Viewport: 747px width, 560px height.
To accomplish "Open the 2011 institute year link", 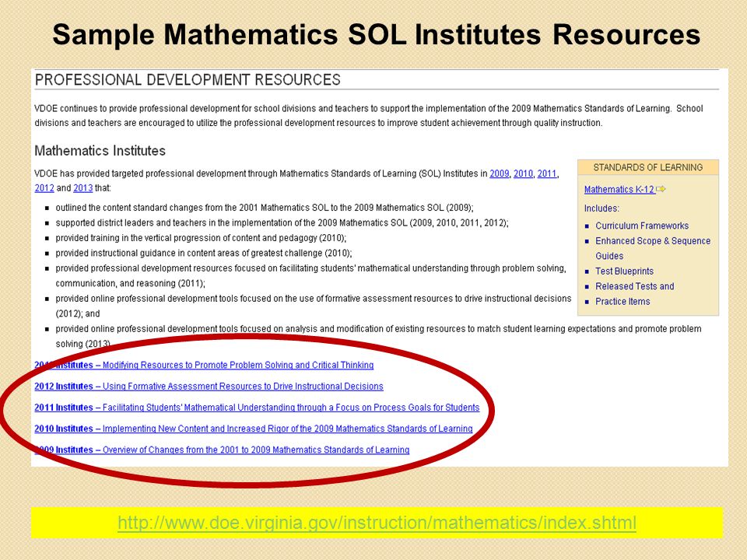I will tap(547, 173).
